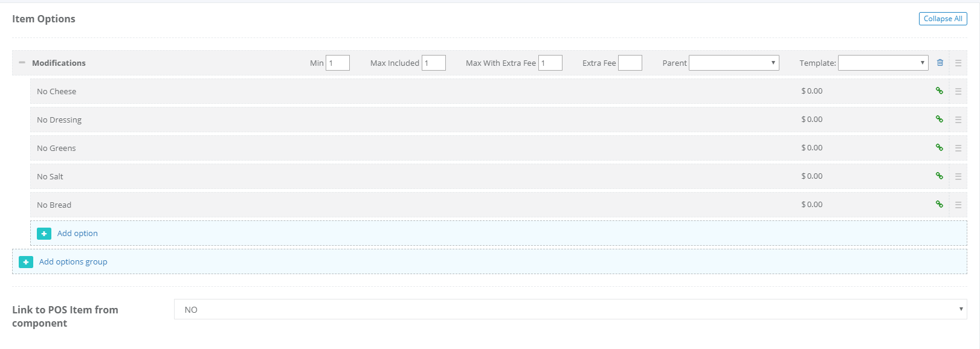
Task: Click the Item Options heading
Action: (44, 19)
